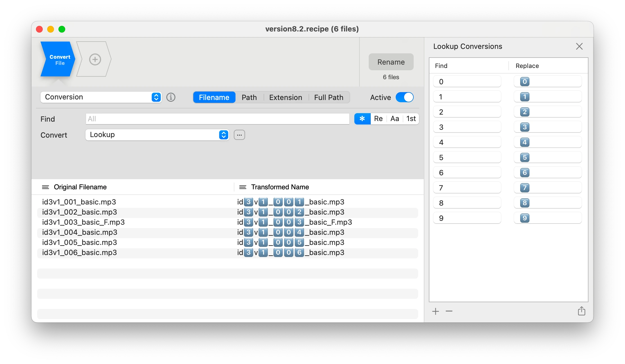This screenshot has height=364, width=625.
Task: Remove the selected lookup row with the minus icon
Action: [449, 311]
